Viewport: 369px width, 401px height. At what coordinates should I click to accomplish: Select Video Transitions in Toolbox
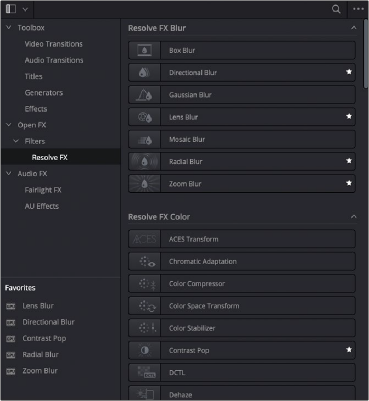(54, 44)
